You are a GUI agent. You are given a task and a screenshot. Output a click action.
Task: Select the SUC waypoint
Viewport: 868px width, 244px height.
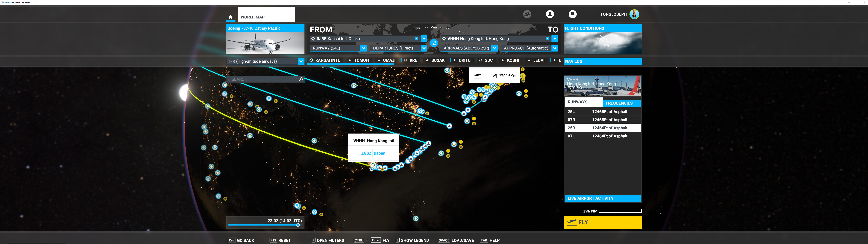pyautogui.click(x=486, y=60)
